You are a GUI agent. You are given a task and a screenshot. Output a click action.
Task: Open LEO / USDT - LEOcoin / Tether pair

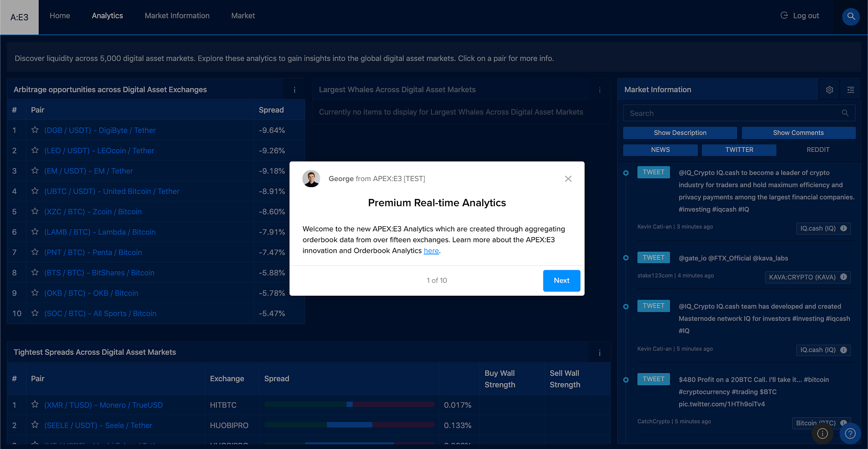(x=99, y=151)
